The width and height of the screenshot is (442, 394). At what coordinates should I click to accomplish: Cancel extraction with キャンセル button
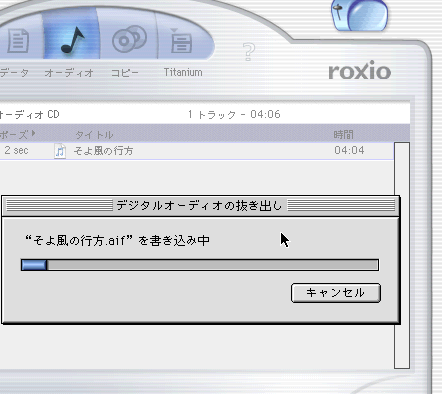tap(336, 293)
